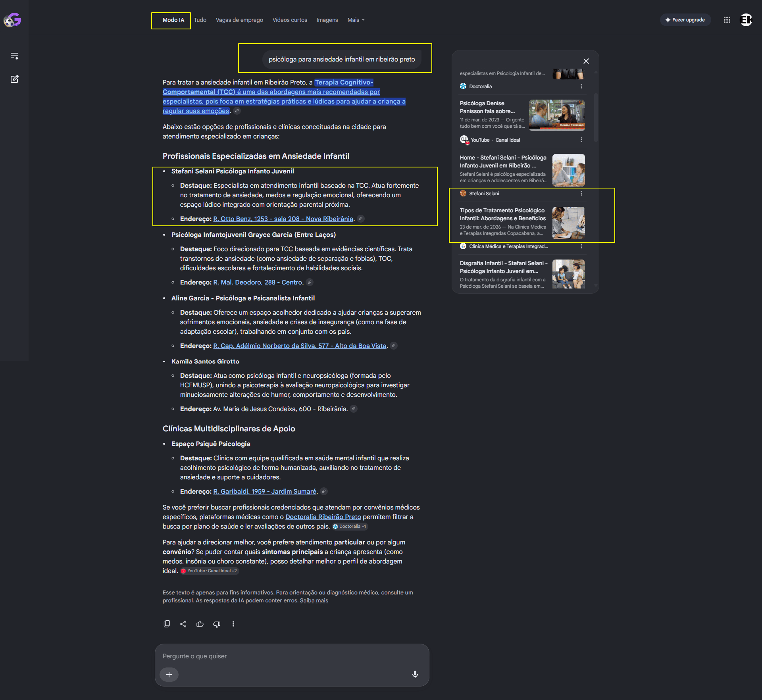The width and height of the screenshot is (762, 700).
Task: Open the Doctoralia Ribeirão Preto link
Action: tap(323, 517)
